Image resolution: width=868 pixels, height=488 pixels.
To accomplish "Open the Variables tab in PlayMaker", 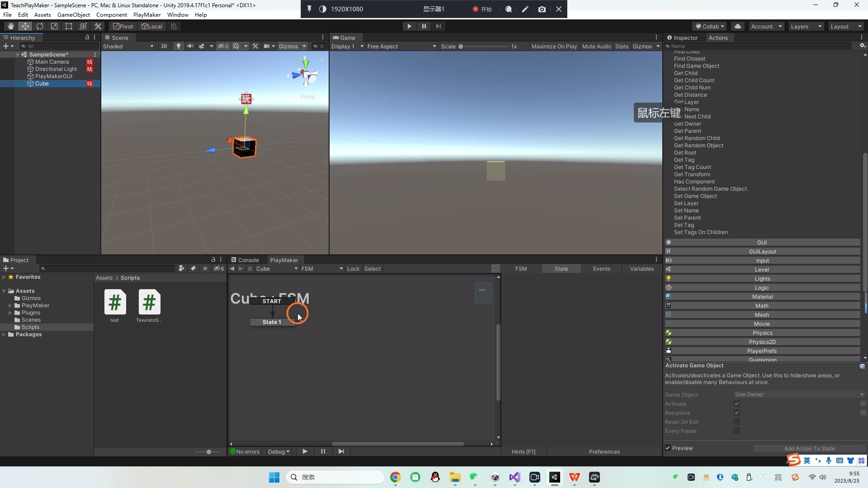I will [642, 268].
